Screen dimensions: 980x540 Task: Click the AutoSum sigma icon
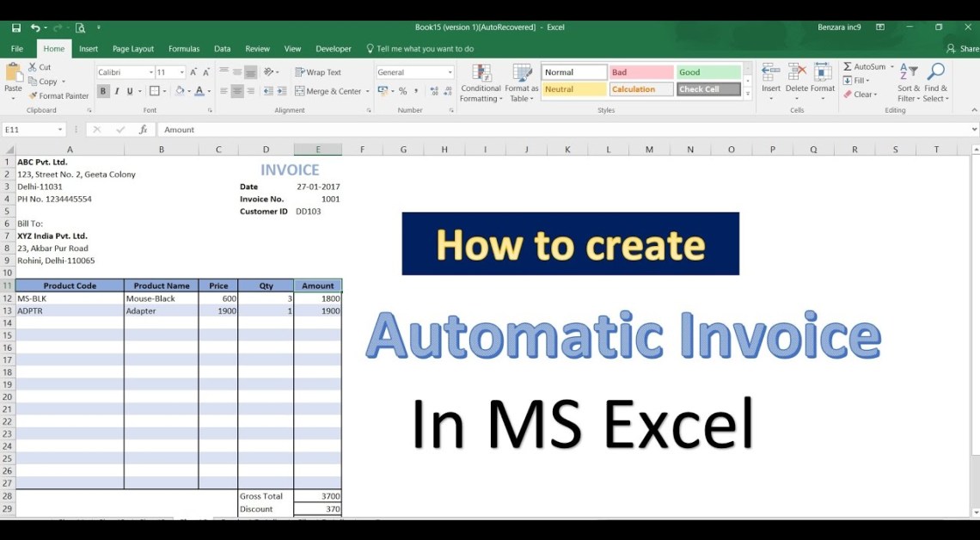[x=848, y=67]
